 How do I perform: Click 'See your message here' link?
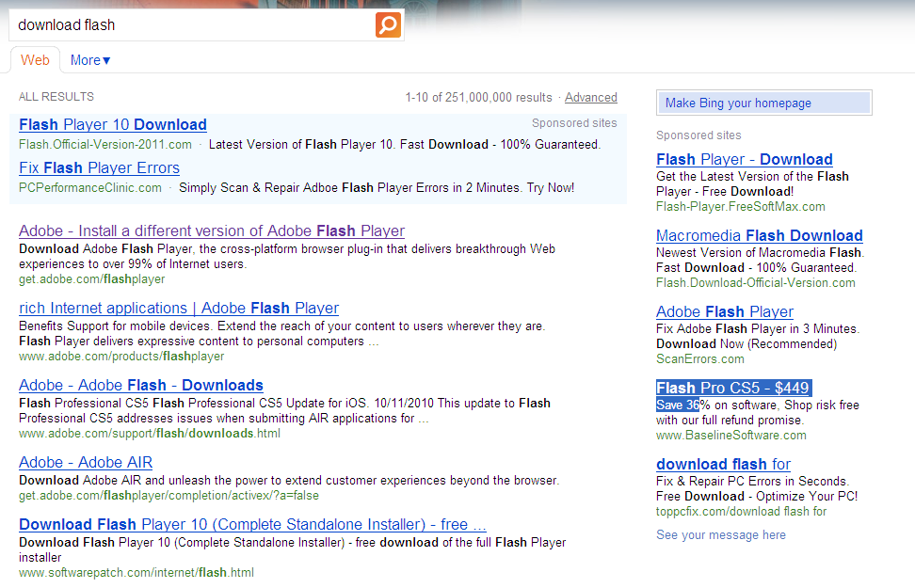[720, 534]
